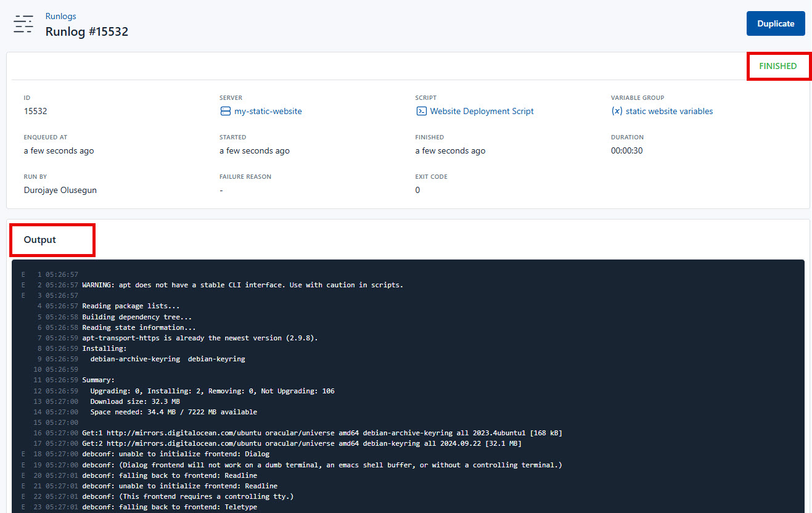This screenshot has height=513, width=812.
Task: Click the E stderr marker on output line 1
Action: click(x=23, y=274)
